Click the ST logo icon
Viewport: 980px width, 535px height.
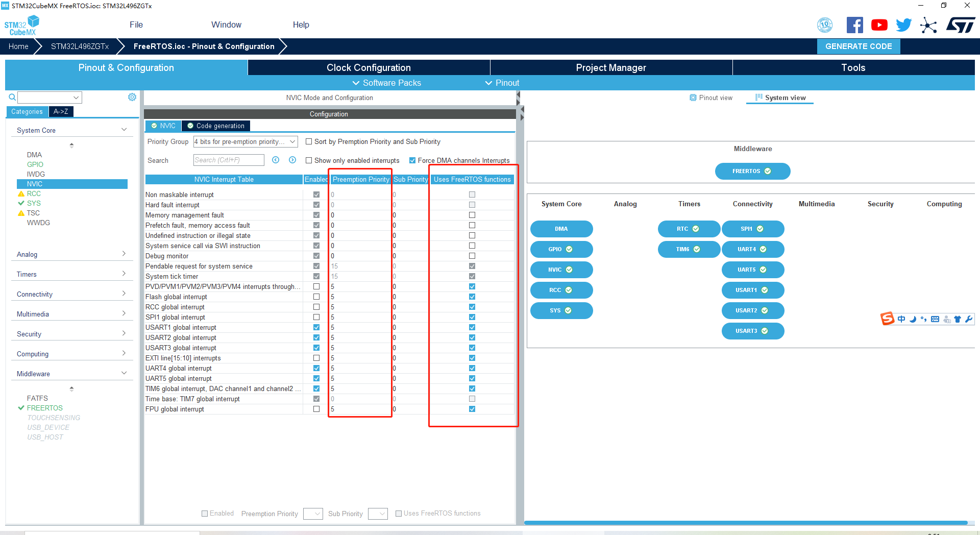961,25
